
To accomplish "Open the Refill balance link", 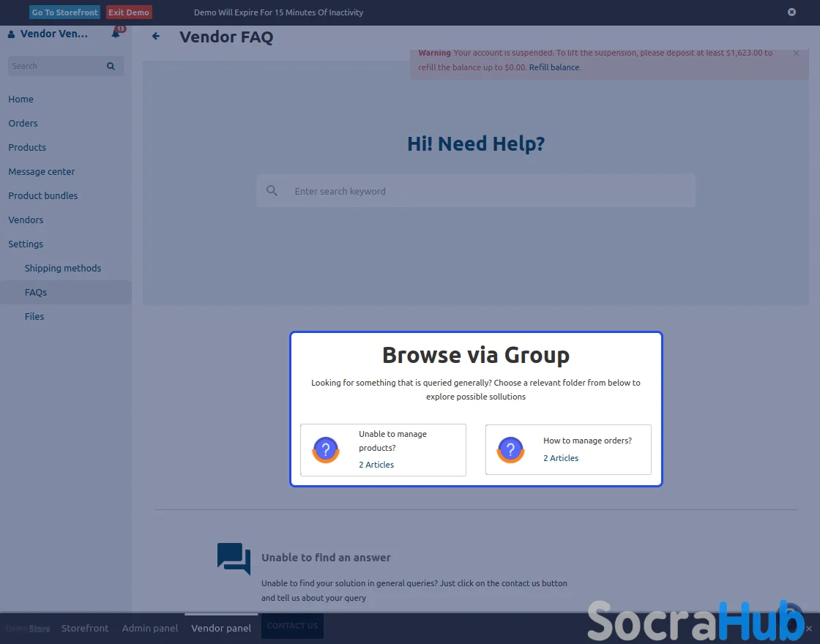I will (553, 67).
